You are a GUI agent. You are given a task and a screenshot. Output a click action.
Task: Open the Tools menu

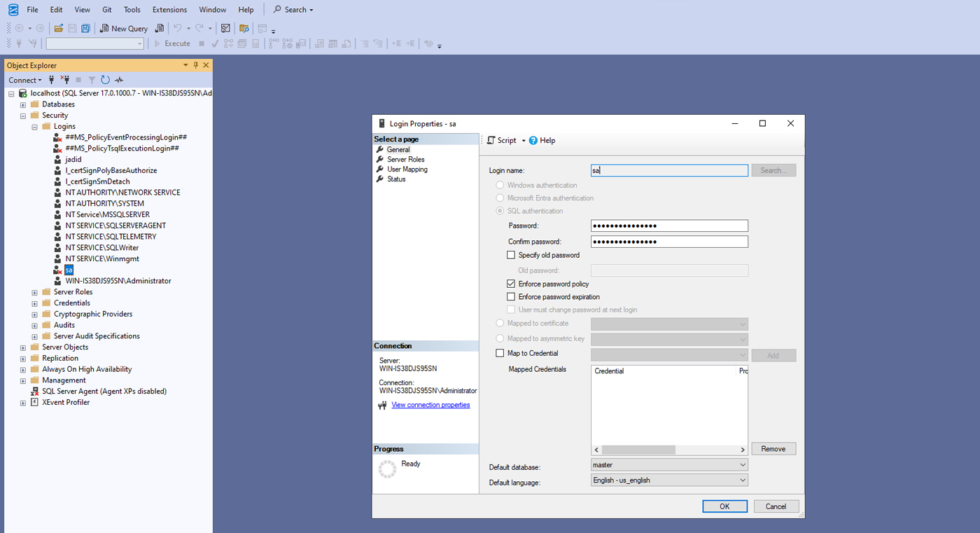tap(132, 10)
